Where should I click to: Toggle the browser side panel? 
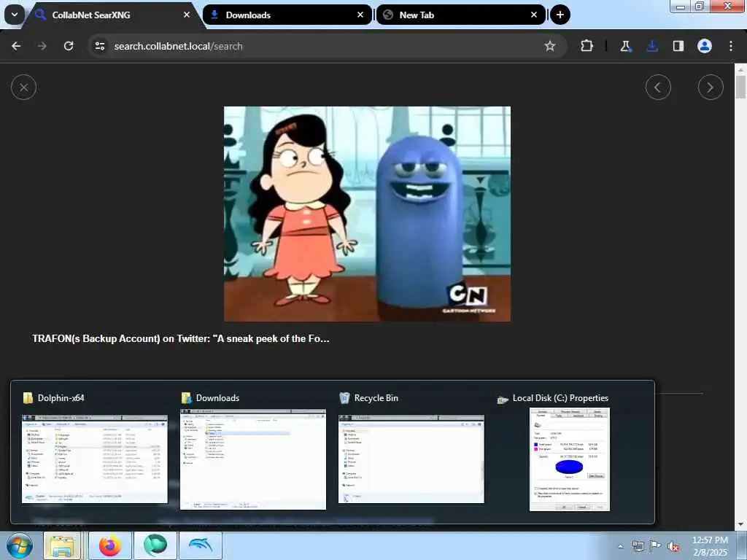(678, 46)
